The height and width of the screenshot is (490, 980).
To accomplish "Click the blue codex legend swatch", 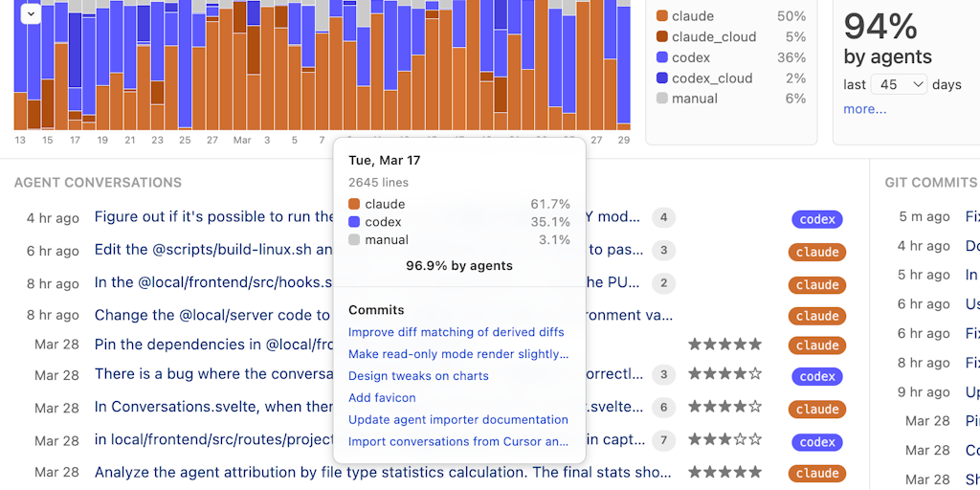I will [661, 57].
